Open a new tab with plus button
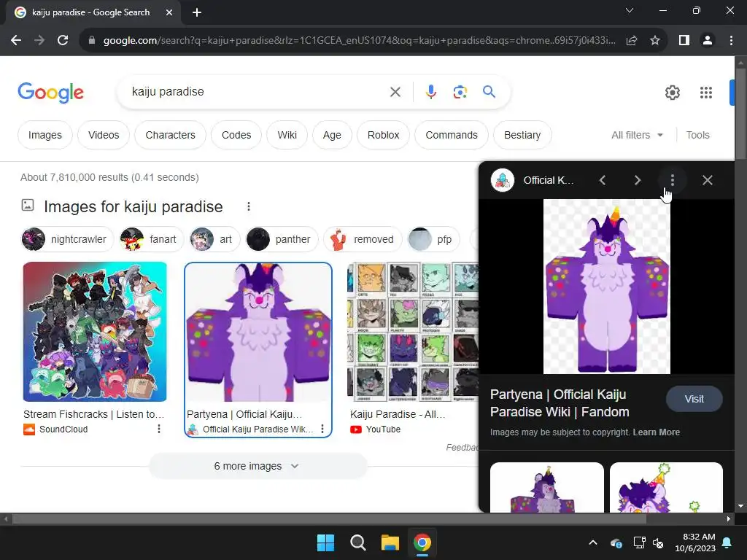This screenshot has width=747, height=560. click(x=197, y=12)
